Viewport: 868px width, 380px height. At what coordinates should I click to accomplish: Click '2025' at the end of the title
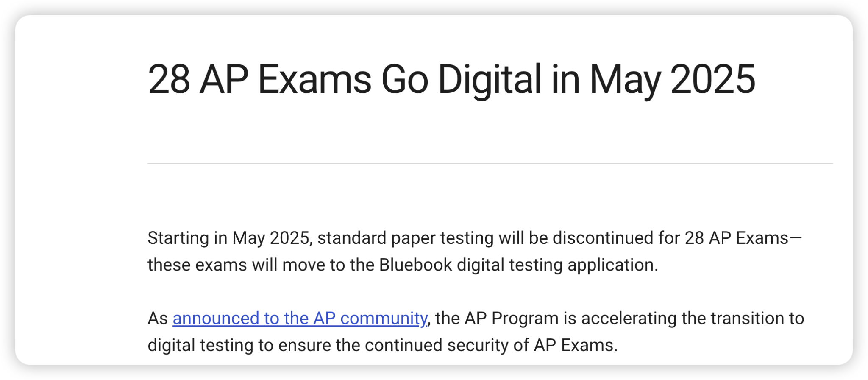pos(713,79)
